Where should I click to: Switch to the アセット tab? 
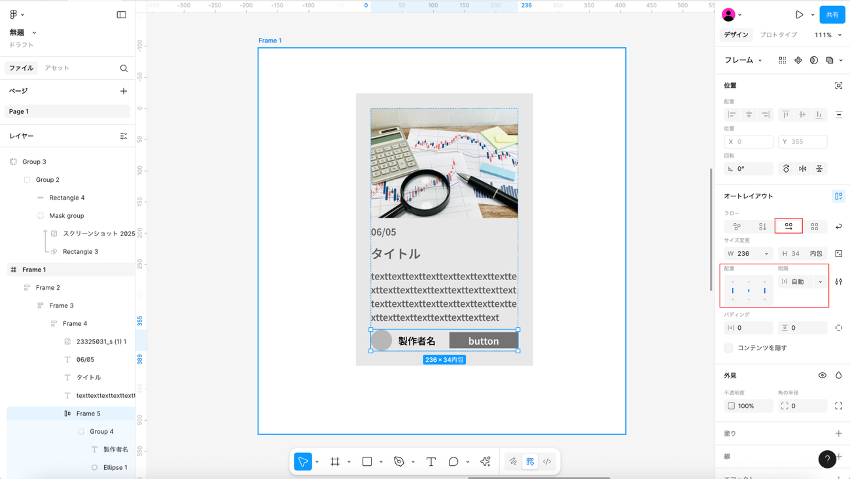57,68
